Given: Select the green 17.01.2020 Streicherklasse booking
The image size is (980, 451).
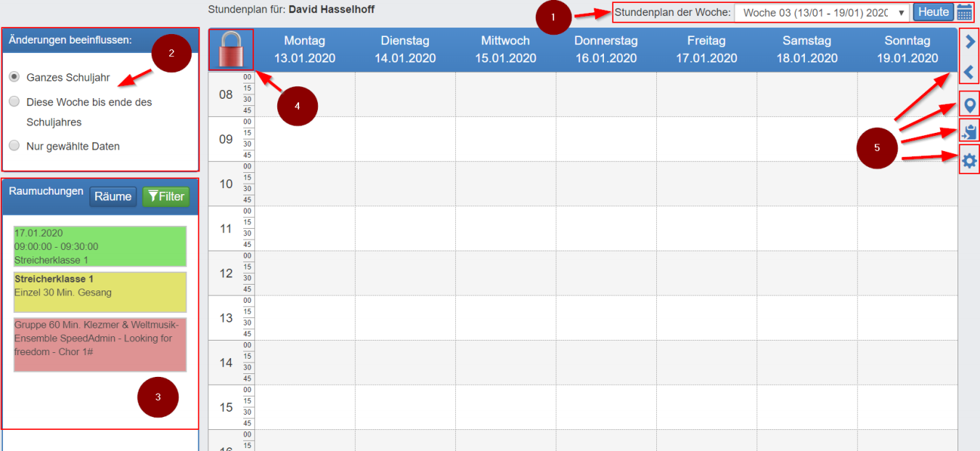Looking at the screenshot, I should 100,246.
